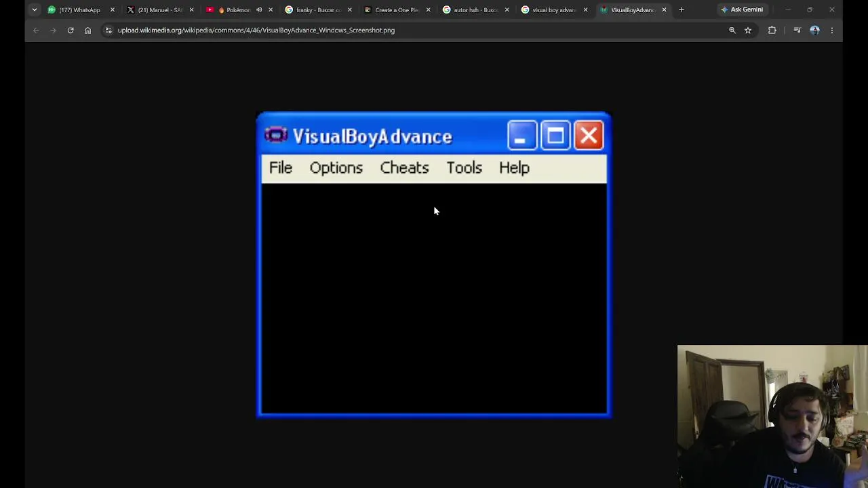The width and height of the screenshot is (868, 488).
Task: Mute audio on the Pokémon tab
Action: 259,9
